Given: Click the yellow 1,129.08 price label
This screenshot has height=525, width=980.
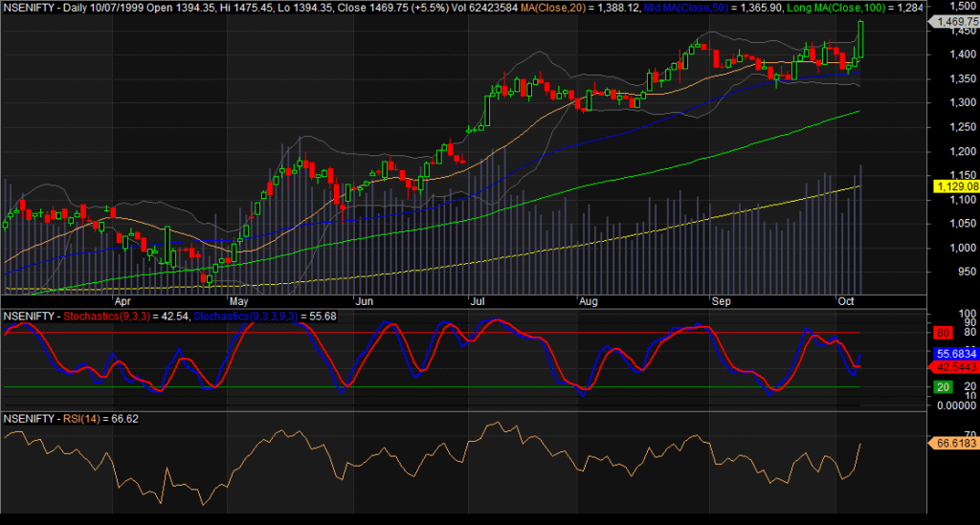Looking at the screenshot, I should (x=956, y=186).
